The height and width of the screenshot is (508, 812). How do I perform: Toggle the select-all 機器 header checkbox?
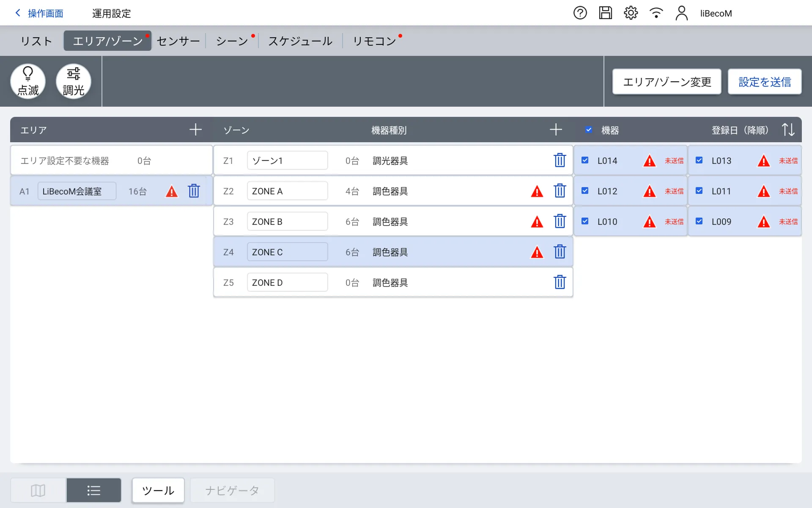tap(589, 130)
